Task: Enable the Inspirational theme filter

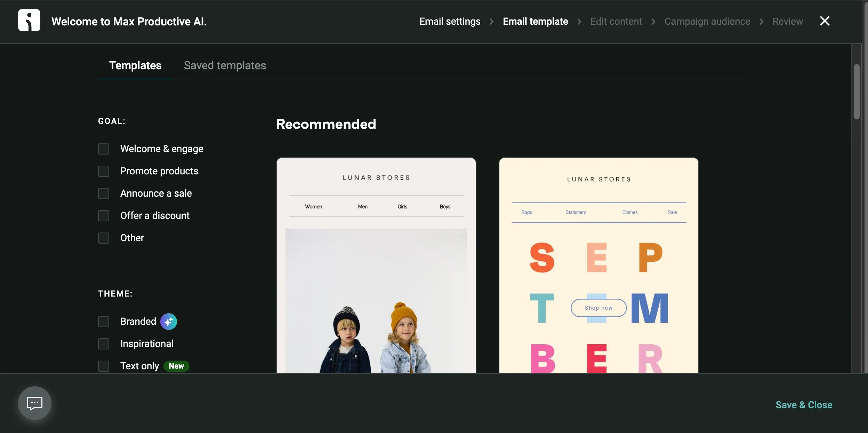Action: [104, 344]
